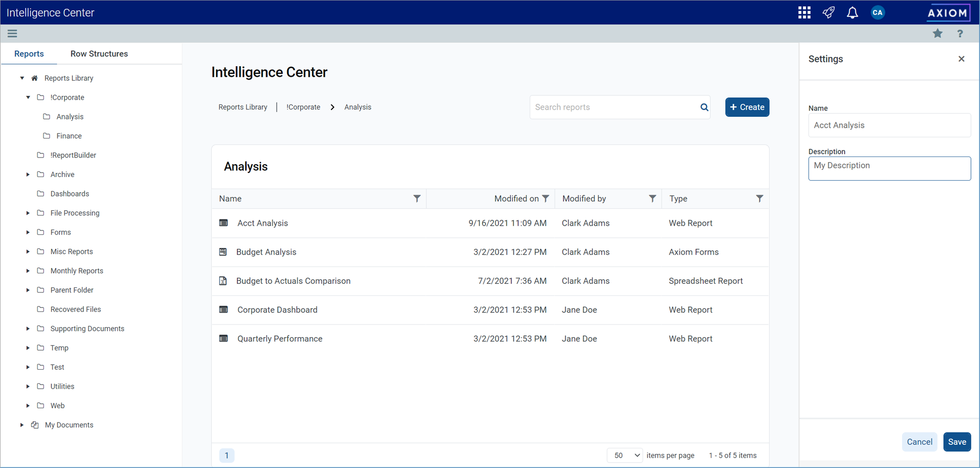Filter the Name column
The width and height of the screenshot is (980, 468).
coord(417,199)
